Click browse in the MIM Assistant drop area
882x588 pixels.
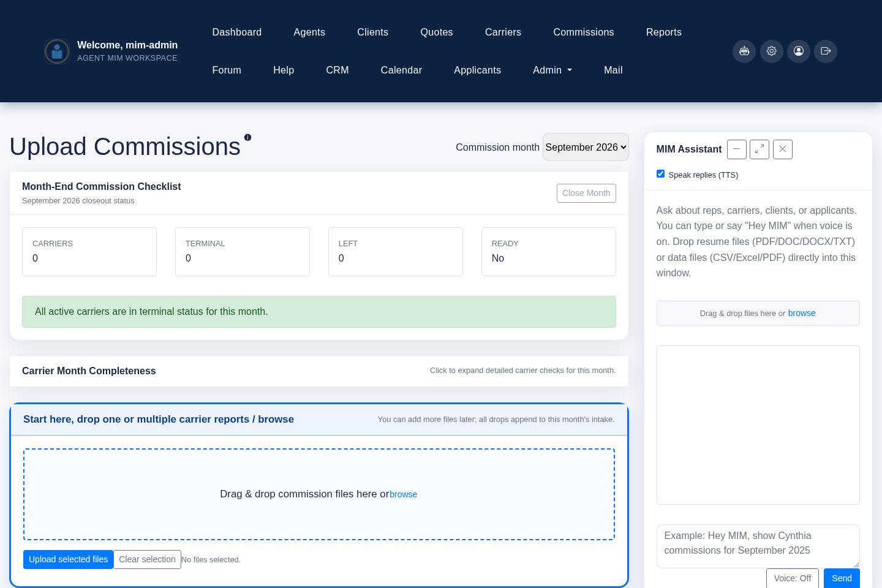pyautogui.click(x=802, y=313)
